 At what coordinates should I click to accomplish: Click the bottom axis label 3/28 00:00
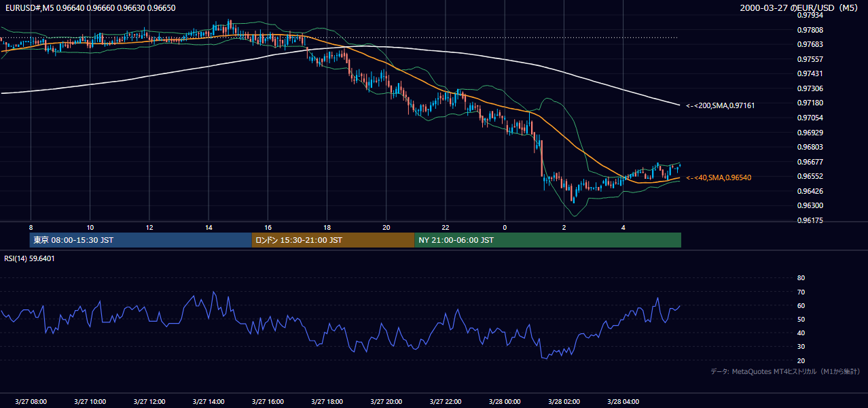pos(505,401)
